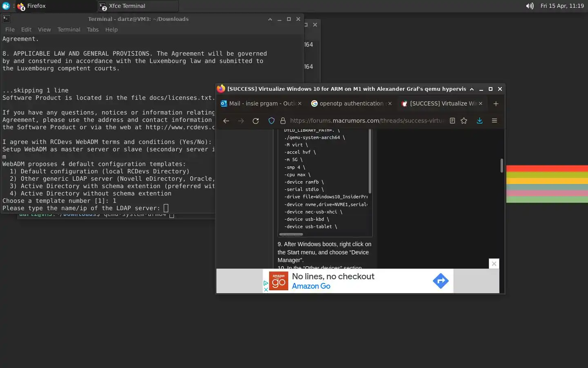Open the Amazon Go ad link text
This screenshot has width=588, height=368.
[x=311, y=286]
